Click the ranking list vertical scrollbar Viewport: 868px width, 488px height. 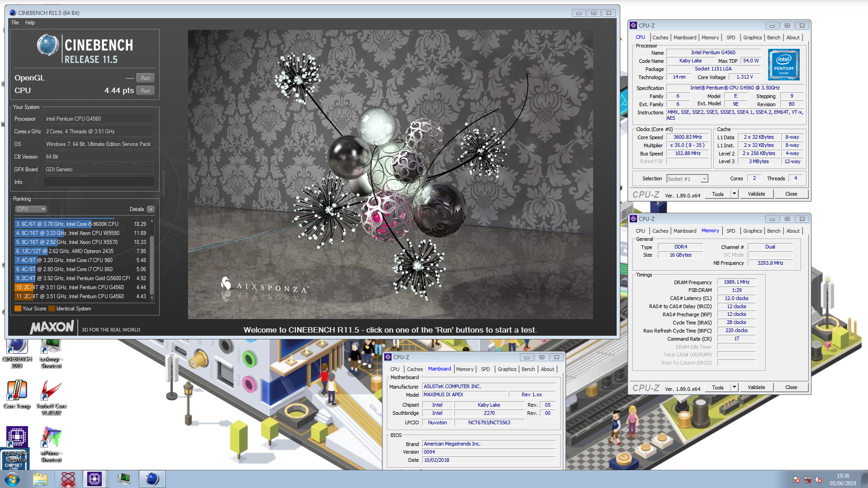tap(152, 260)
